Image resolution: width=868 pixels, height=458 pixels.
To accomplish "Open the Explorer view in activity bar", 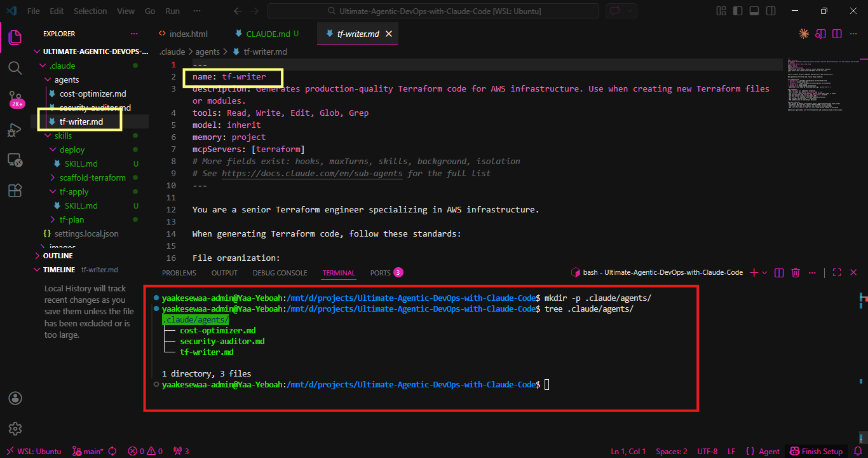I will pyautogui.click(x=15, y=36).
